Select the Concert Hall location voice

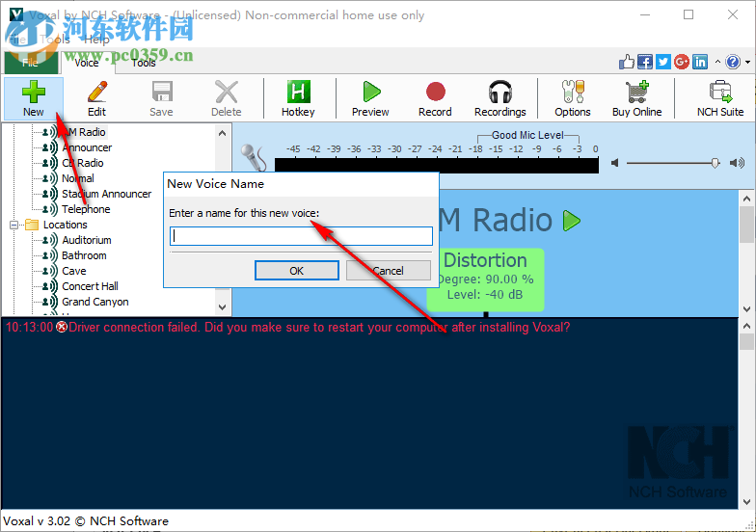[x=90, y=286]
